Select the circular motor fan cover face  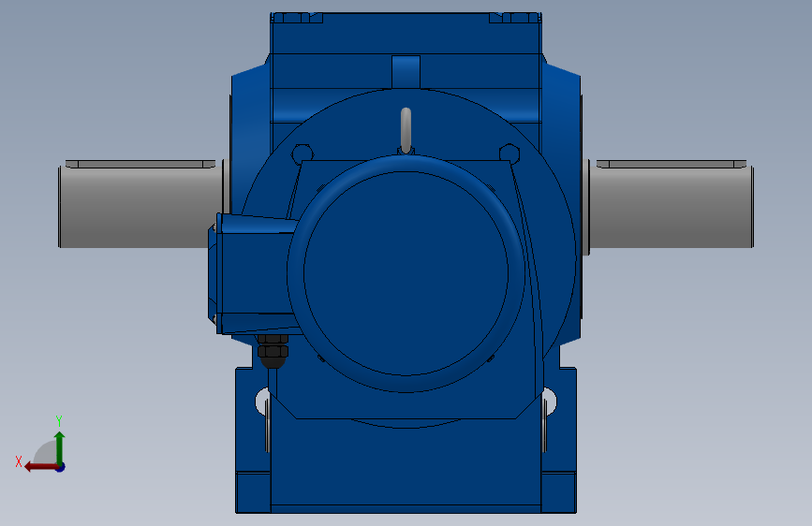point(406,273)
